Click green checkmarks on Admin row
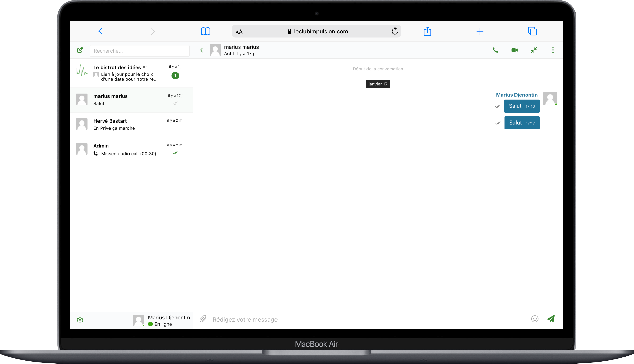This screenshot has height=364, width=634. [175, 153]
